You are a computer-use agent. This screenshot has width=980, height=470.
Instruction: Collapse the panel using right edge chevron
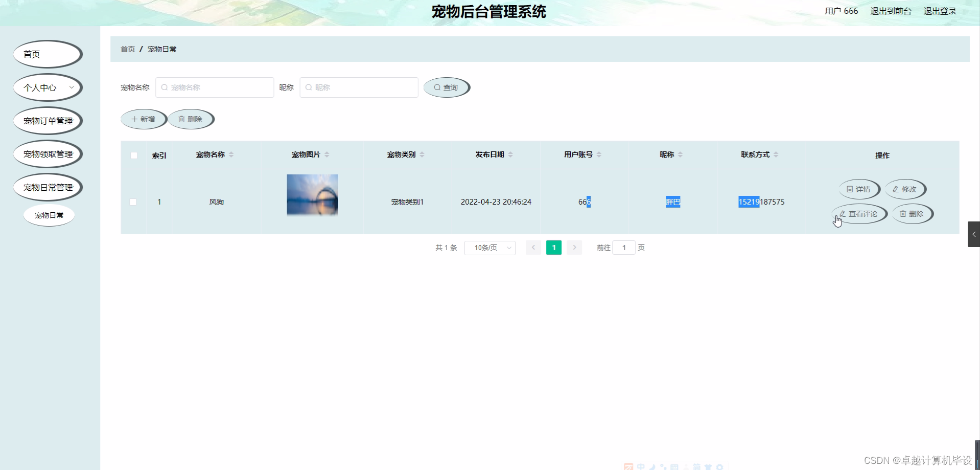(975, 234)
